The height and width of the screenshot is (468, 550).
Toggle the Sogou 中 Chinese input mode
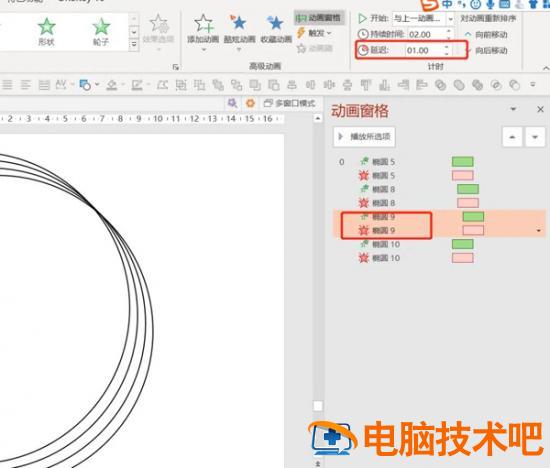pyautogui.click(x=447, y=4)
